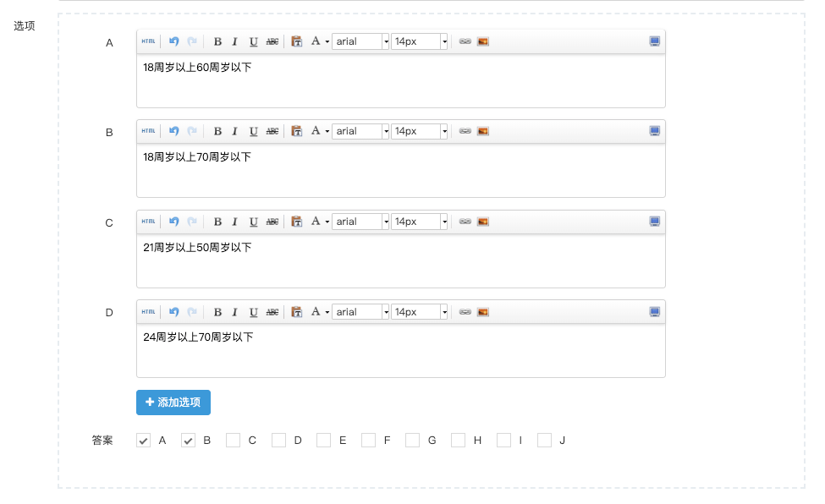This screenshot has width=825, height=504.
Task: Toggle italic in option B editor
Action: click(x=235, y=132)
